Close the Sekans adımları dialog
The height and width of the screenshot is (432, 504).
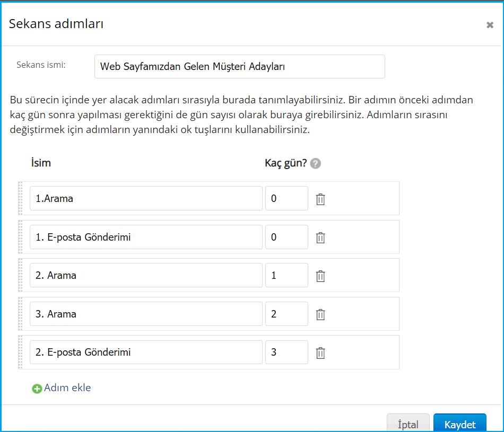(490, 25)
